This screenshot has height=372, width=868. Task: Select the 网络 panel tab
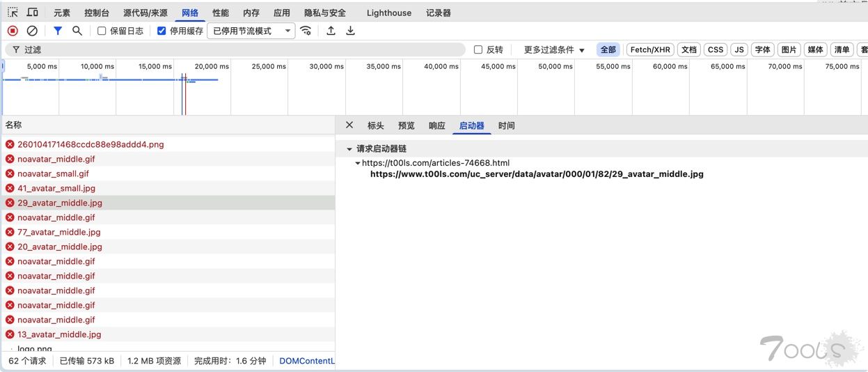coord(190,13)
